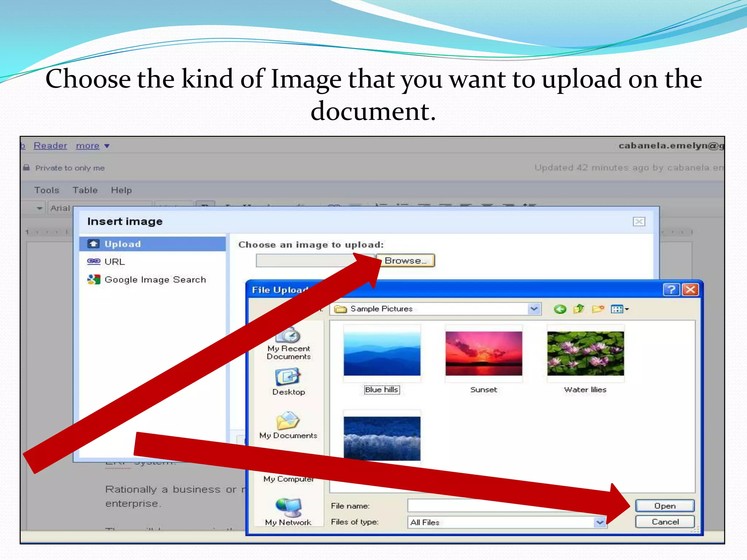747x560 pixels.
Task: Click the File Upload help question-mark button
Action: pyautogui.click(x=671, y=290)
